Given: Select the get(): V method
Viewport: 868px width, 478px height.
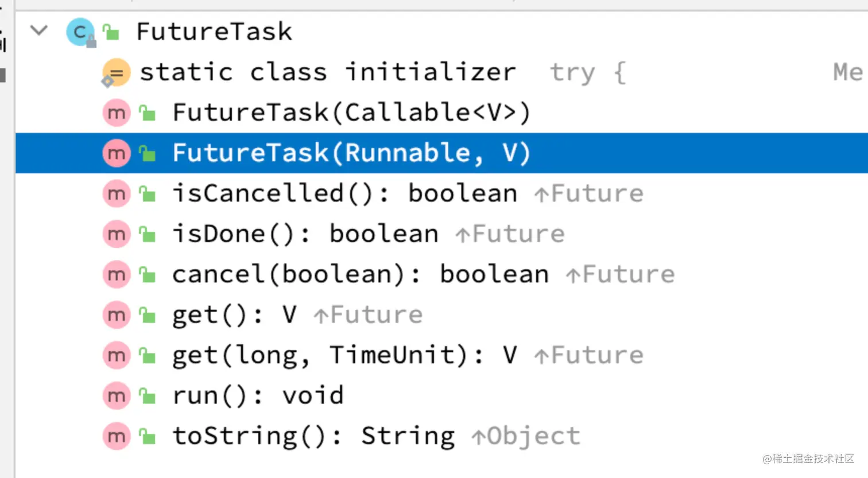Looking at the screenshot, I should pyautogui.click(x=234, y=315).
